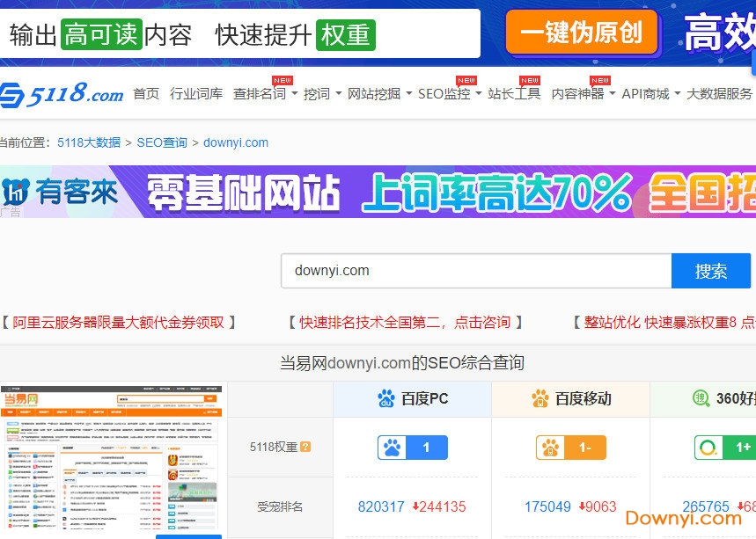Click the Baidu PC column header paw icon
756x539 pixels.
385,399
